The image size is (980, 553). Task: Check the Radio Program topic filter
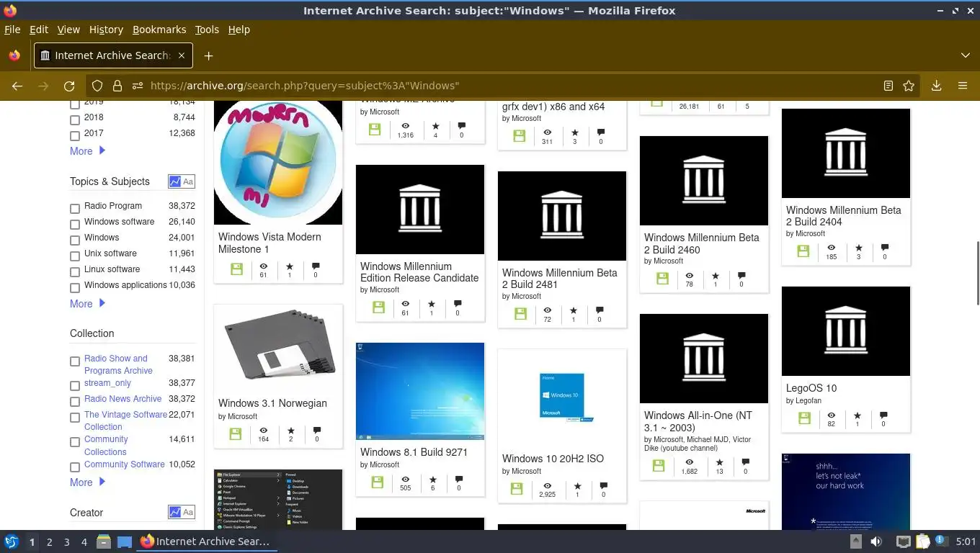click(x=75, y=208)
